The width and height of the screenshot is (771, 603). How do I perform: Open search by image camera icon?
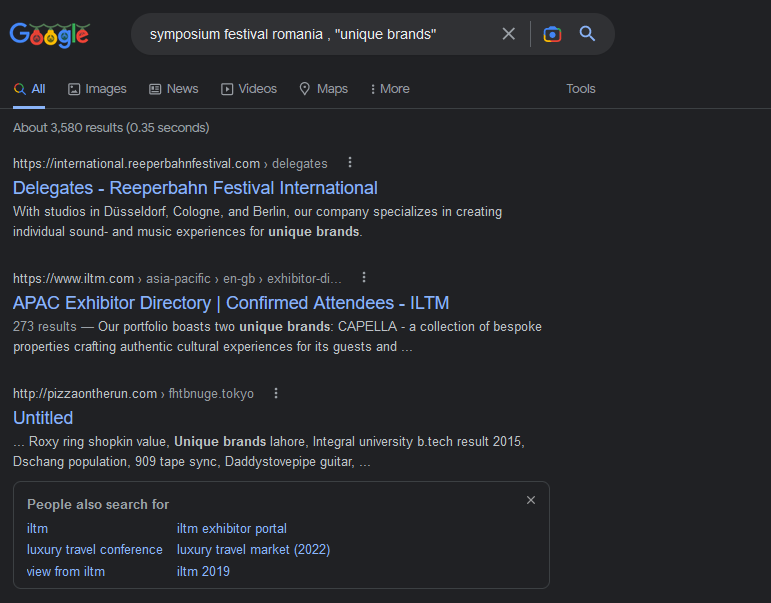pyautogui.click(x=552, y=34)
